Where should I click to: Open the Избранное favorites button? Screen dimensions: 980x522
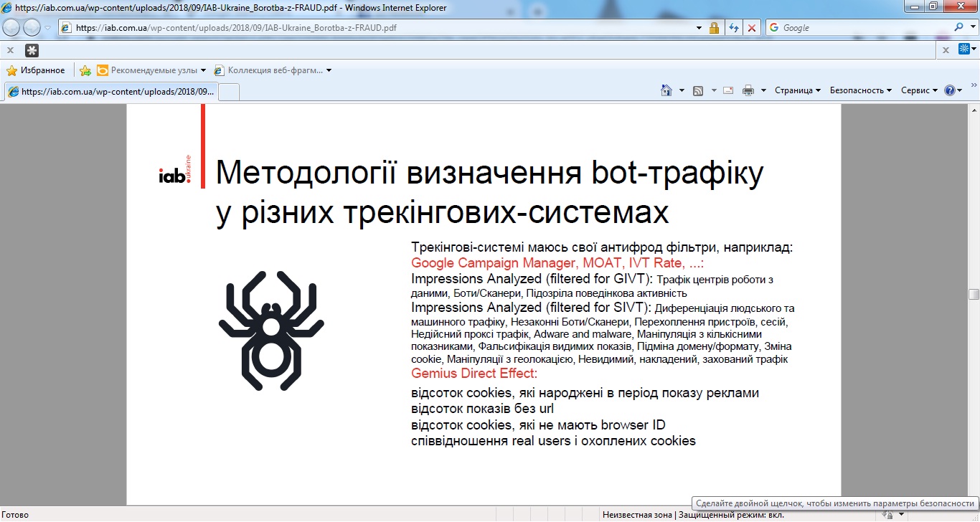36,70
